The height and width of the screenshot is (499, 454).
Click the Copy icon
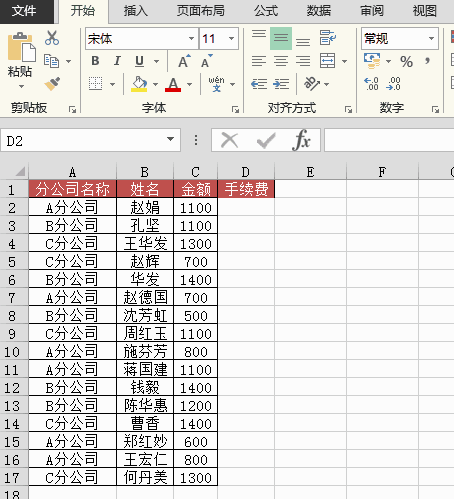52,61
